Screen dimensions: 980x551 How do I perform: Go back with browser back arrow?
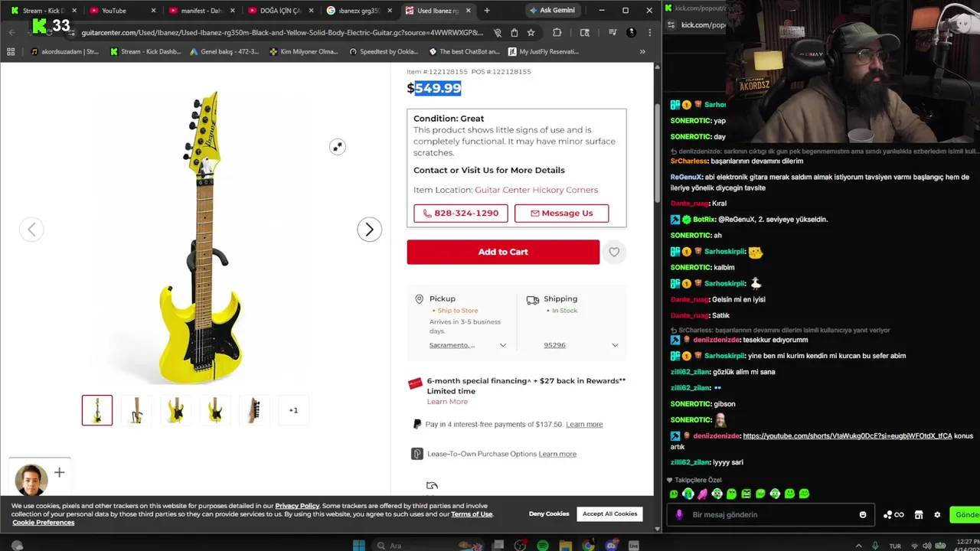(x=11, y=33)
